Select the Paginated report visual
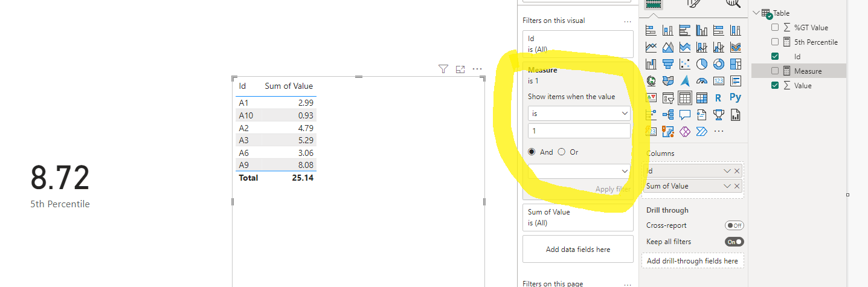Image resolution: width=868 pixels, height=287 pixels. (736, 115)
